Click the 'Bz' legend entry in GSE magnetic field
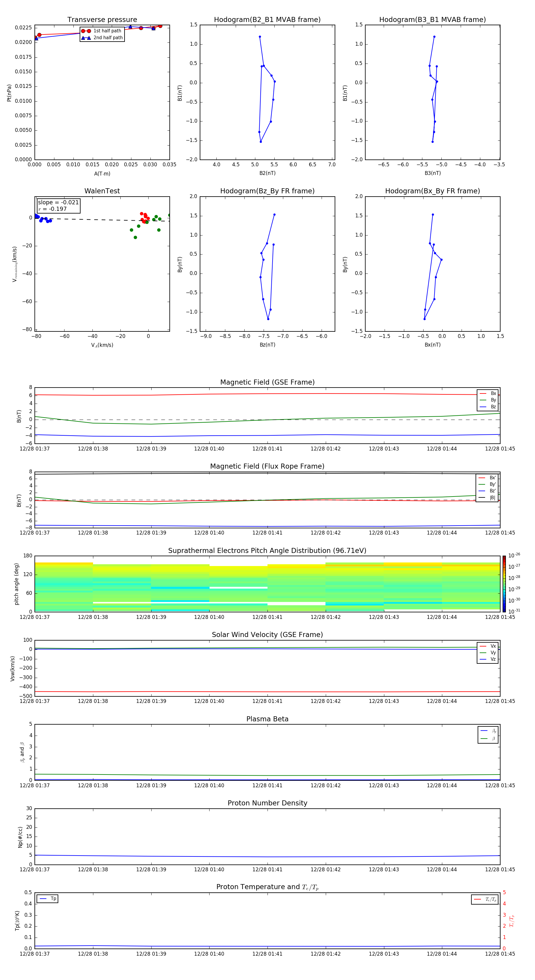 (488, 407)
